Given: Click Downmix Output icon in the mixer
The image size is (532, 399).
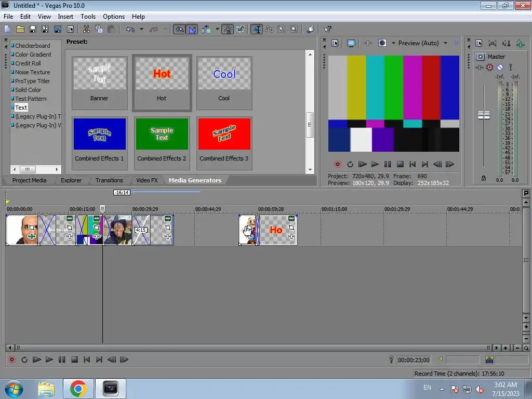Looking at the screenshot, I should [493, 43].
